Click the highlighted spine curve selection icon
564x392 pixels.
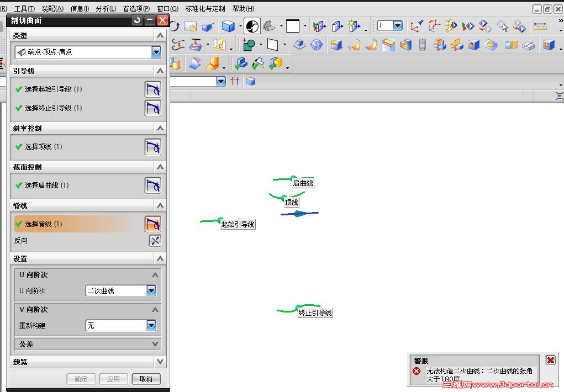[153, 224]
